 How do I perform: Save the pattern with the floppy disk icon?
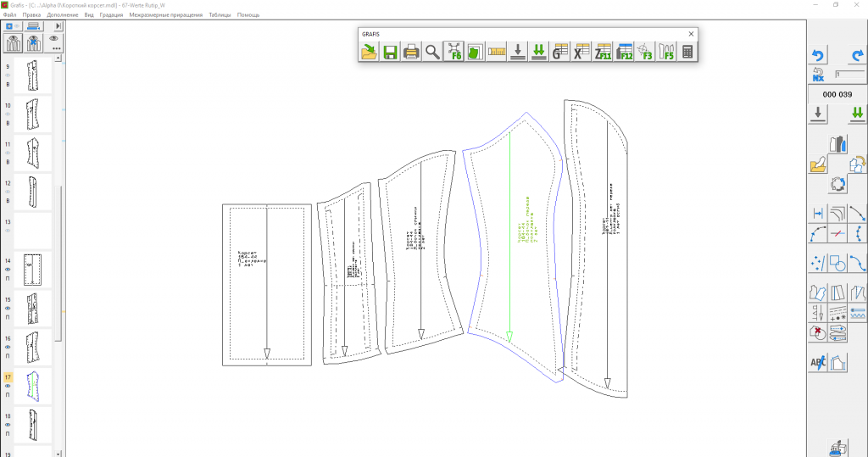point(390,53)
